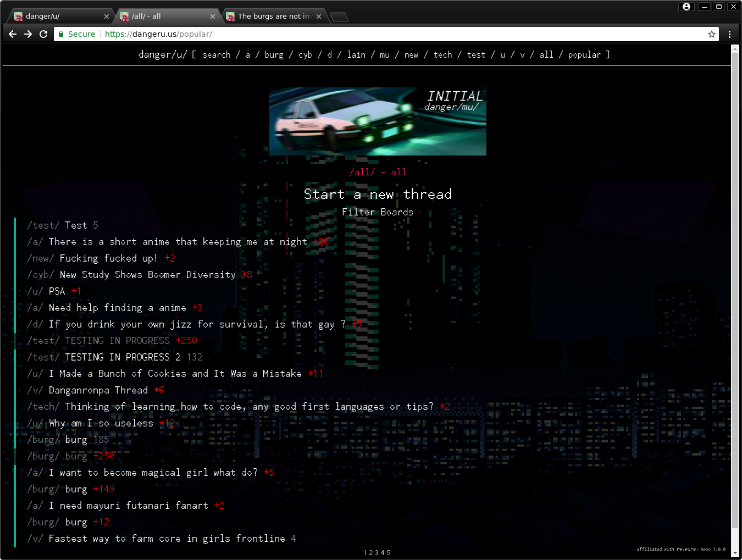Image resolution: width=742 pixels, height=560 pixels.
Task: Click Start a new thread
Action: click(x=378, y=194)
